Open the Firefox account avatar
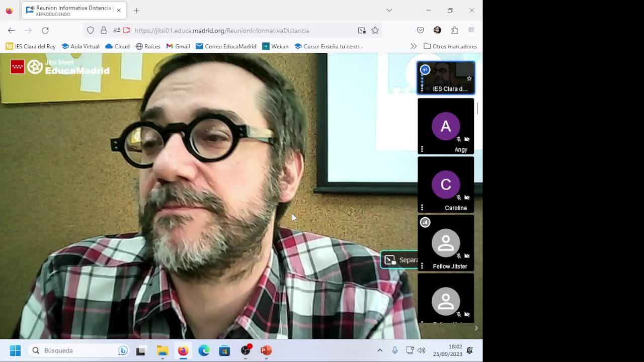Screen dimensions: 644x362 click(437, 31)
